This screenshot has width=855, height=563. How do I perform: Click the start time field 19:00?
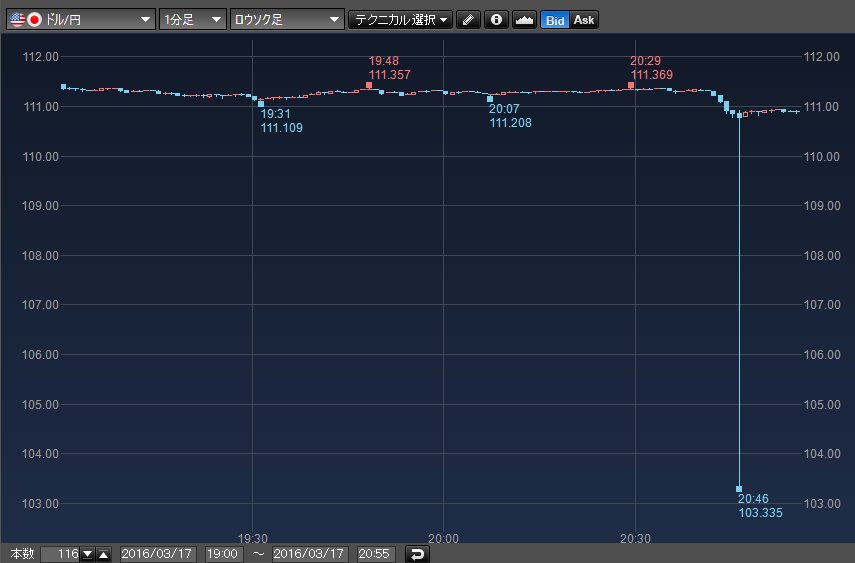point(224,554)
